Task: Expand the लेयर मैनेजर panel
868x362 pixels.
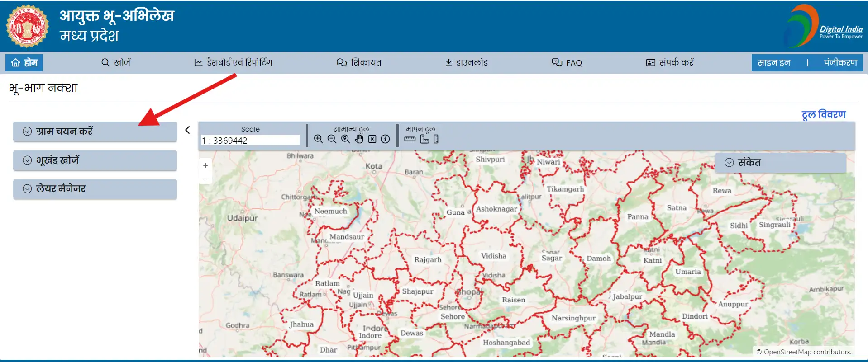Action: [95, 189]
